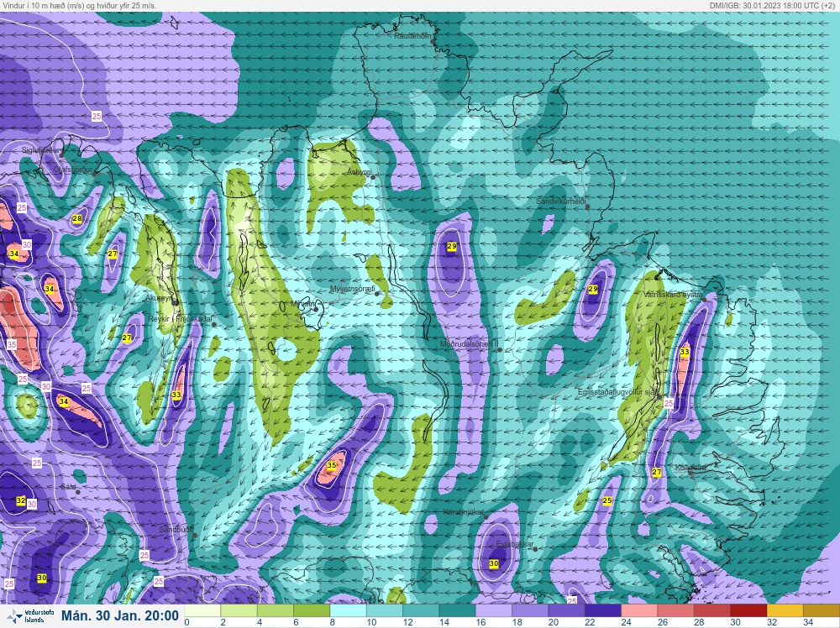The image size is (840, 628).
Task: Click the Ólafsfjörður station label
Action: (x=73, y=170)
